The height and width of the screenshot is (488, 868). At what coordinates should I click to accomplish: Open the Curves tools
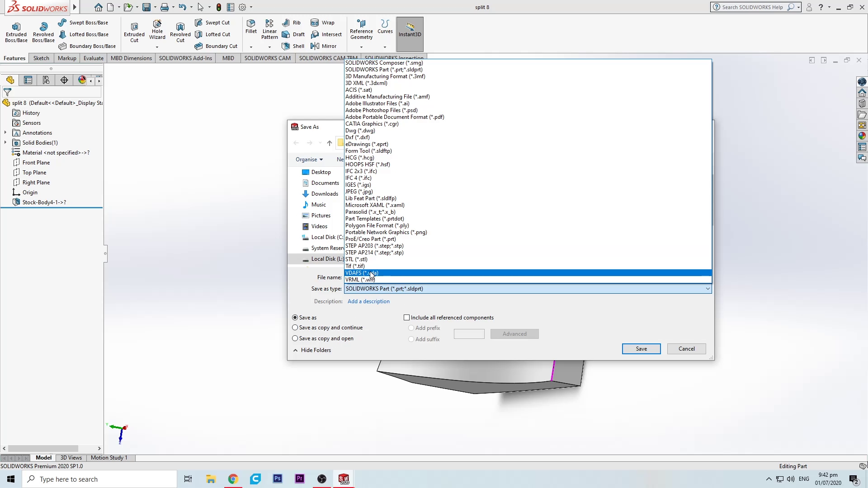(x=385, y=27)
